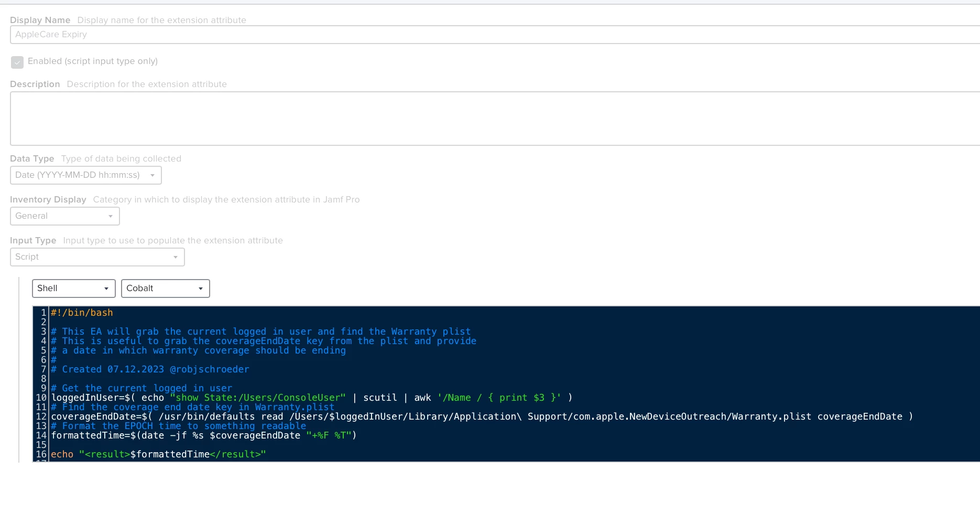Screen dimensions: 980x513
Task: Open the Shell language dropdown
Action: [74, 288]
